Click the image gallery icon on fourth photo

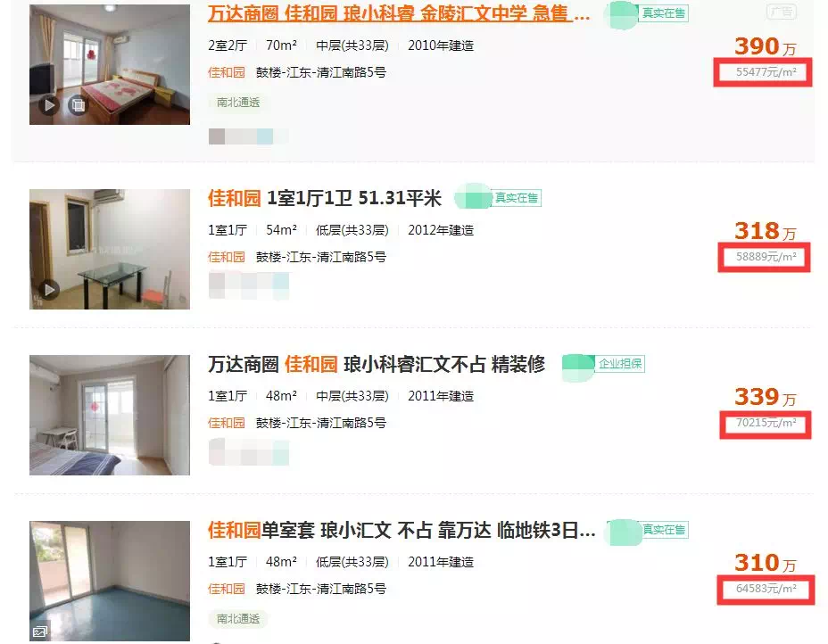(40, 632)
